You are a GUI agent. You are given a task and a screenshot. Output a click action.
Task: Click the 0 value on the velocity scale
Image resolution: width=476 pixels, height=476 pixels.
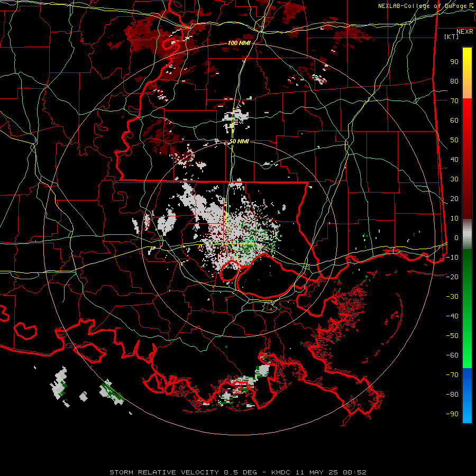tap(456, 237)
